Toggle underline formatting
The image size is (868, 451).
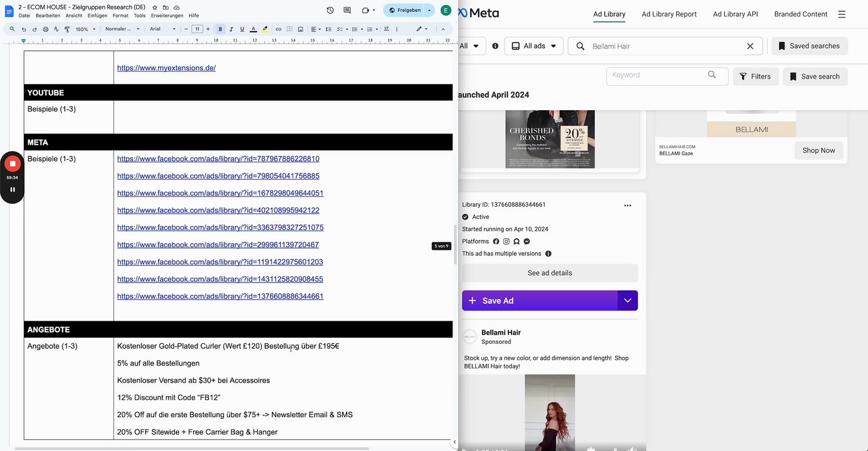click(x=242, y=29)
